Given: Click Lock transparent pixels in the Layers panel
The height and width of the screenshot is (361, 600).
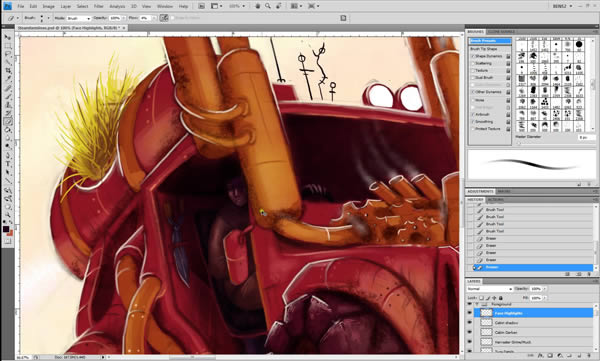Looking at the screenshot, I should [x=481, y=298].
